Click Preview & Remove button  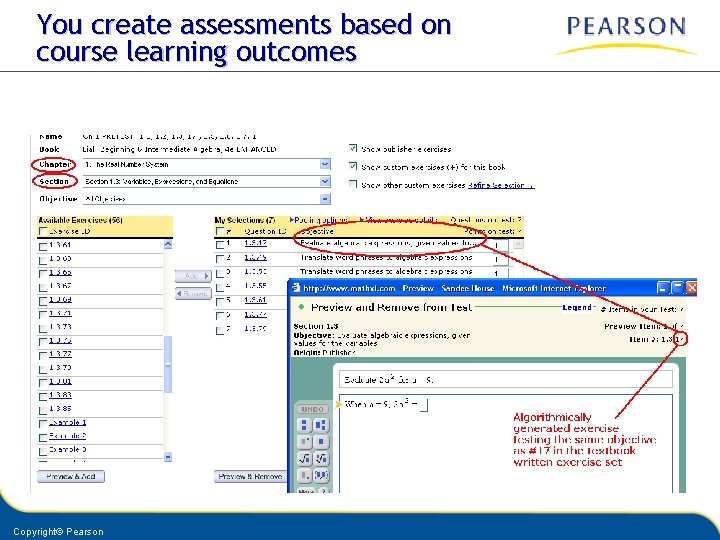(250, 477)
